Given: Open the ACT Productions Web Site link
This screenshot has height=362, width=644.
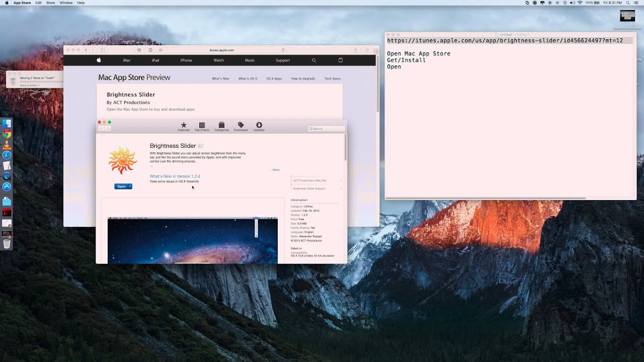Looking at the screenshot, I should coord(316,180).
